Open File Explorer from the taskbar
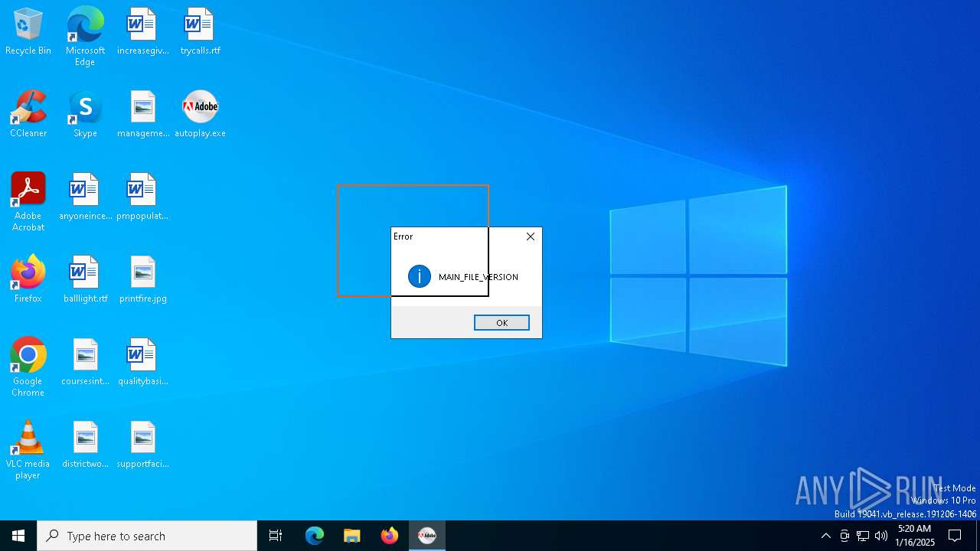980x551 pixels. pos(351,536)
